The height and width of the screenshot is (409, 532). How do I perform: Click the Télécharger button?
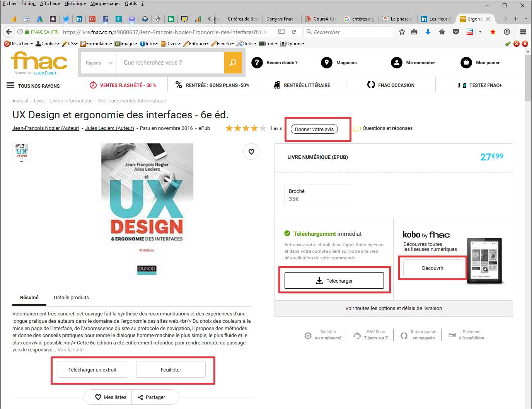(x=334, y=281)
